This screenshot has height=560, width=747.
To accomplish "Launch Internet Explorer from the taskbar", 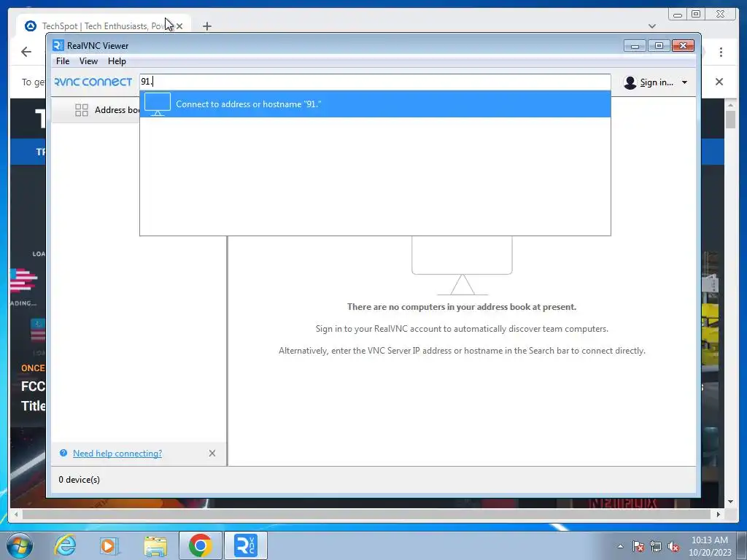I will (x=65, y=545).
